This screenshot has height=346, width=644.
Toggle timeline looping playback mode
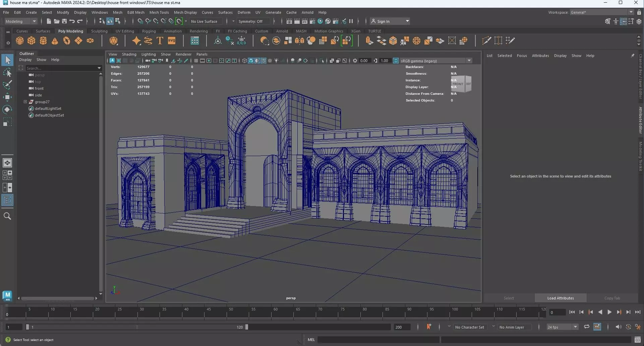click(586, 327)
